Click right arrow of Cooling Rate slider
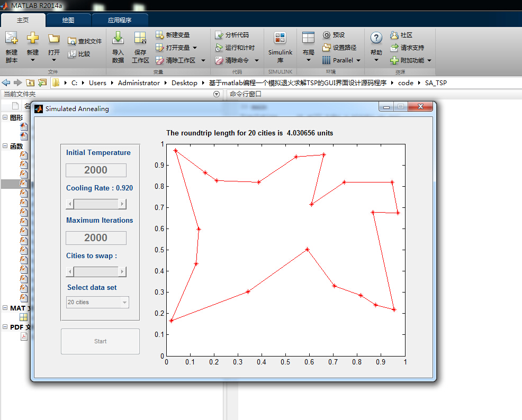522x420 pixels. point(122,204)
